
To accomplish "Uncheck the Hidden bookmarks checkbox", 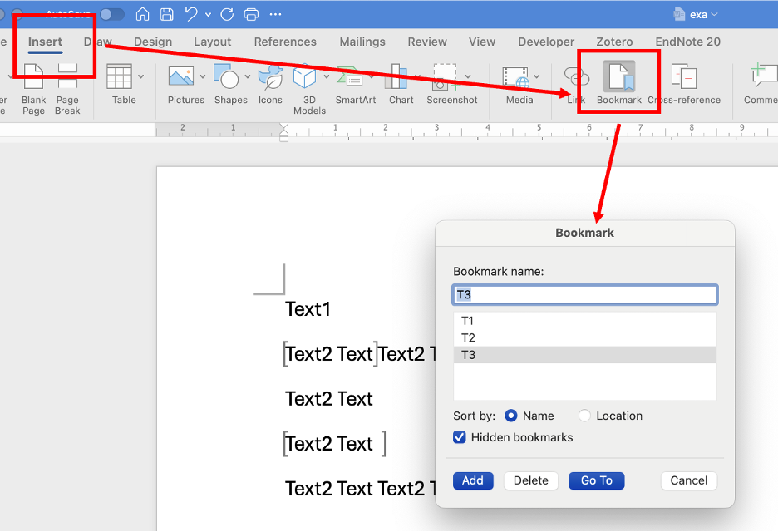I will point(460,437).
